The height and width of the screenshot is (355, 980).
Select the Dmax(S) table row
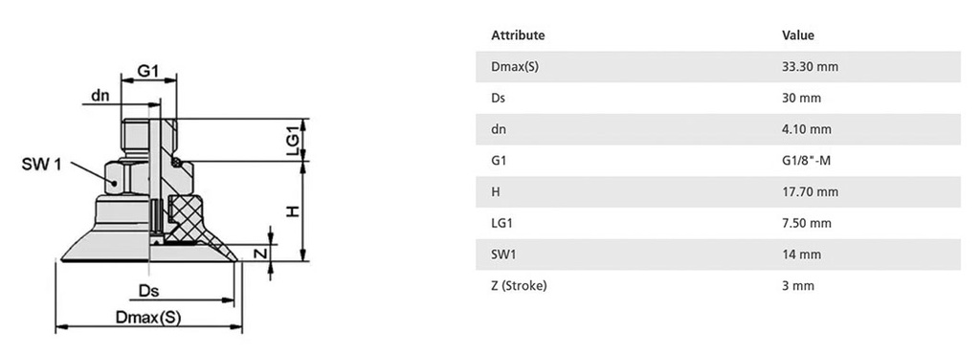(x=718, y=67)
